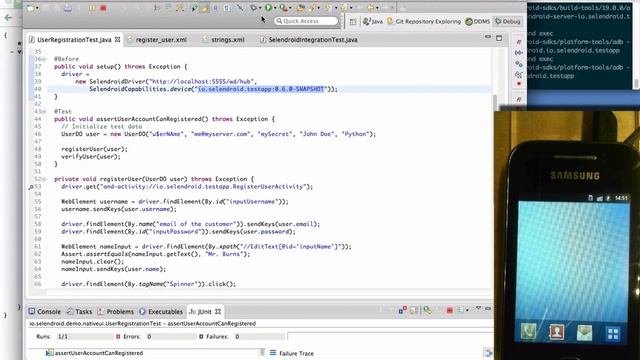Open the Debug launch dropdown arrow
Viewport: 640px width, 360px height.
pos(260,8)
